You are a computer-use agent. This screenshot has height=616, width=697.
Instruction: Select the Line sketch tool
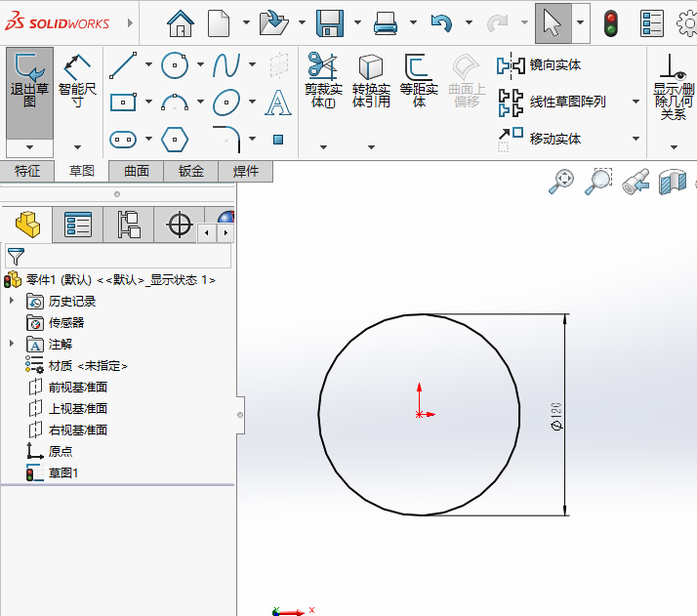click(123, 65)
